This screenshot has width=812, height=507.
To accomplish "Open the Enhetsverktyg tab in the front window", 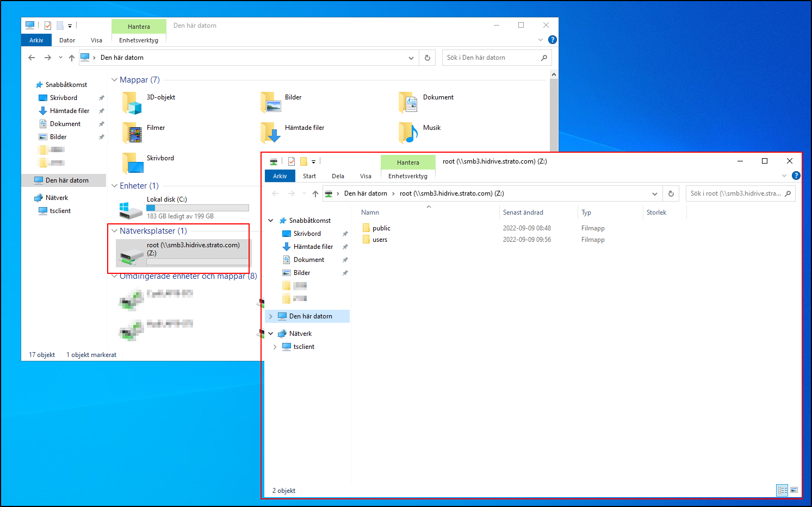I will (x=407, y=176).
